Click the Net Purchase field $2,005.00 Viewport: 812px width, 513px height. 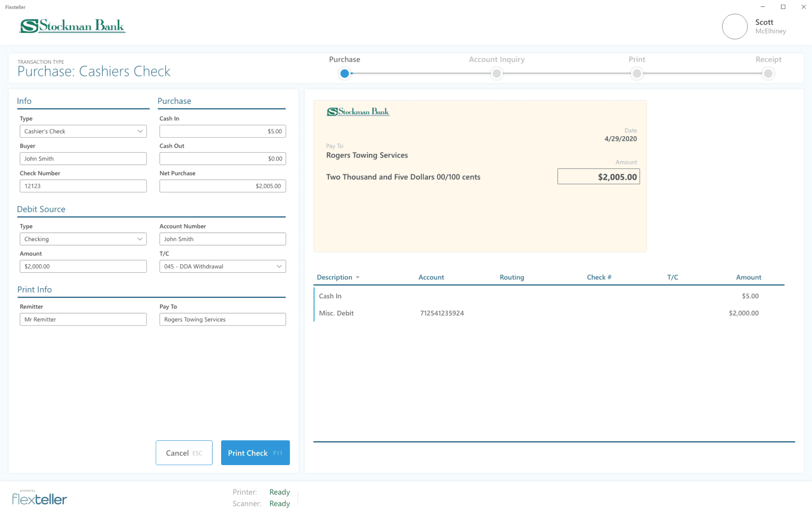pos(222,186)
